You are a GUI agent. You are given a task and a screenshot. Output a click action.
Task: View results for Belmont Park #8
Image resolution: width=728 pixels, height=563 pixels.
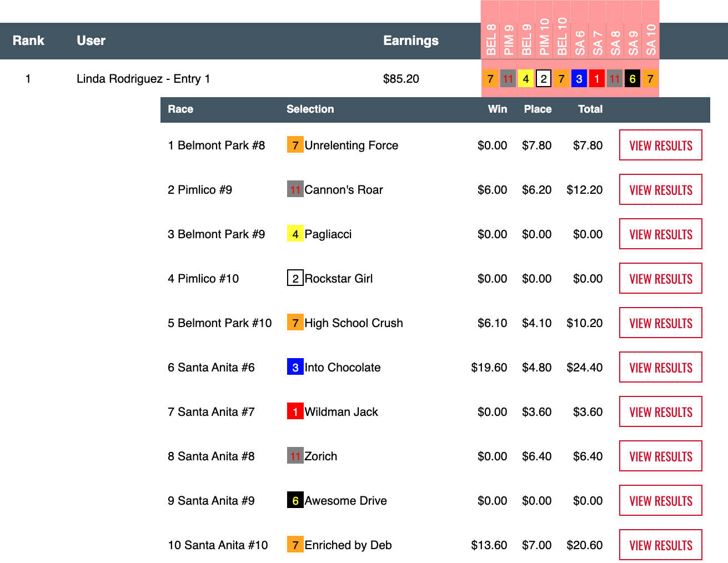tap(660, 145)
